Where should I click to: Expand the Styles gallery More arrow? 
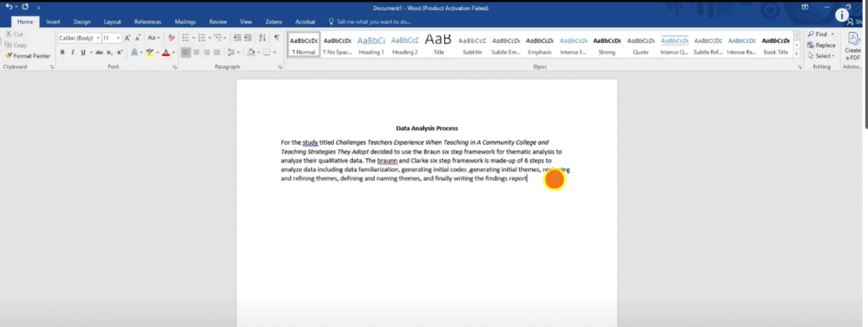[x=797, y=54]
